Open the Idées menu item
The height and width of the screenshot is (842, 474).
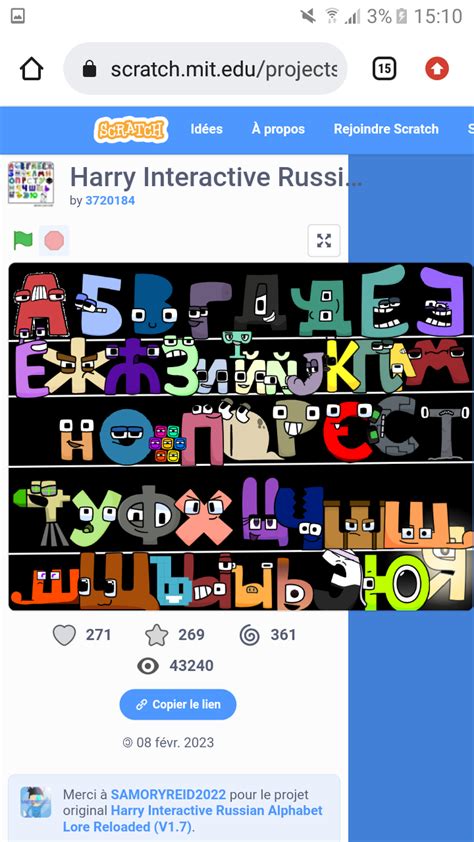pyautogui.click(x=206, y=129)
